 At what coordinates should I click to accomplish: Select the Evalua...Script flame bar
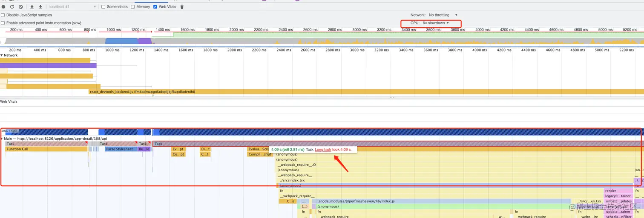259,149
